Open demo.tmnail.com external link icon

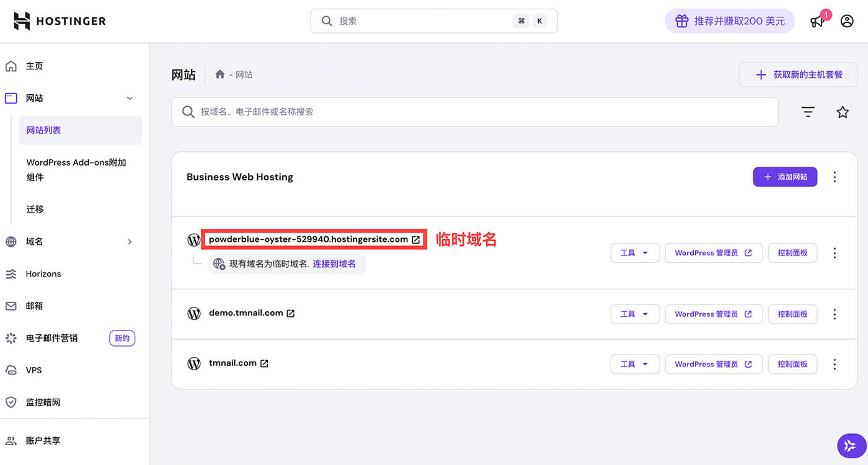[290, 314]
